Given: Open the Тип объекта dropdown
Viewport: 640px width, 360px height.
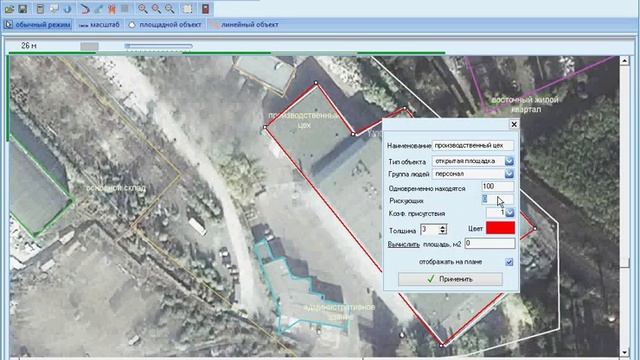Looking at the screenshot, I should coord(509,161).
